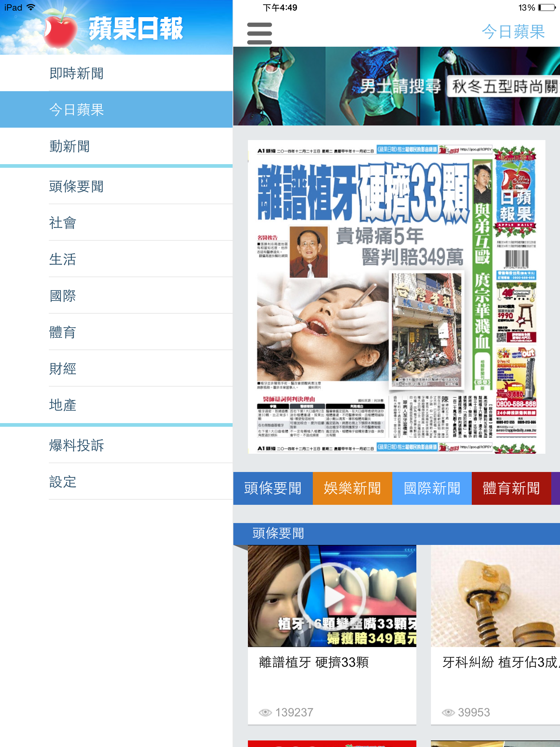
Task: Go to 頭條要聞 in the sidebar menu
Action: [116, 186]
